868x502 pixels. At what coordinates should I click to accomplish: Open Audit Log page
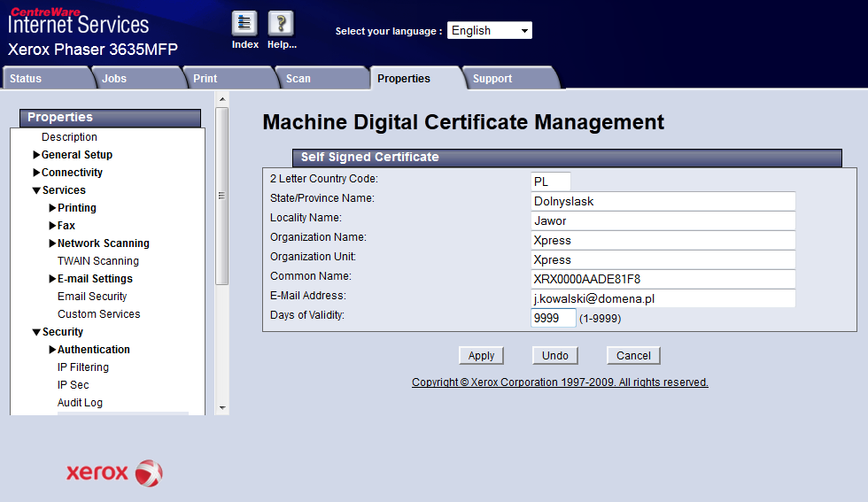tap(80, 402)
